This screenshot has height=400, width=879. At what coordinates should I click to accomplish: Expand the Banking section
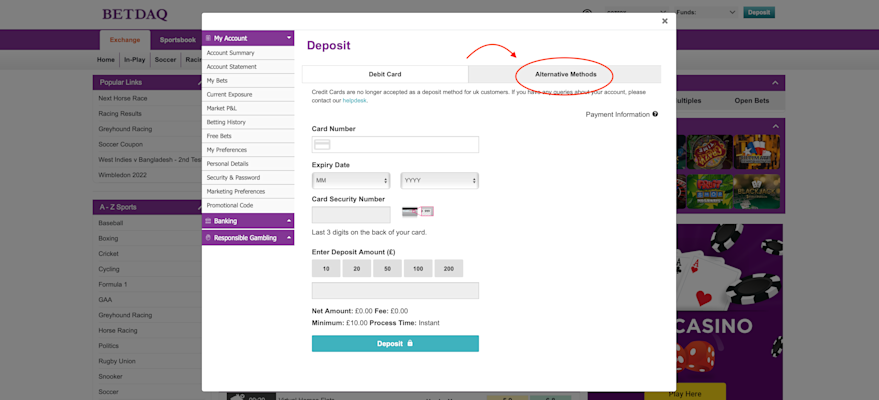289,221
